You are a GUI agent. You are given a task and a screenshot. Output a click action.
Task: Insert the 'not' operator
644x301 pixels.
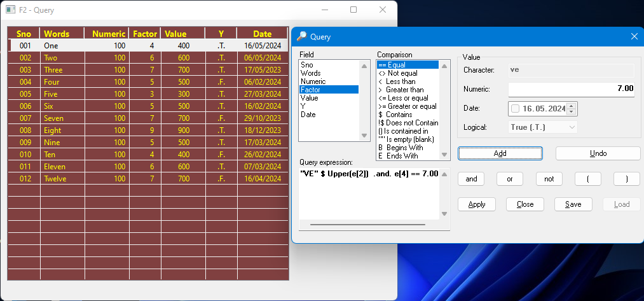[549, 179]
